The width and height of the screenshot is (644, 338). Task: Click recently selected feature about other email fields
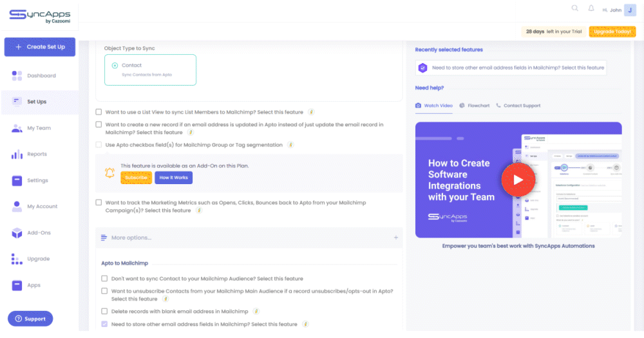[x=511, y=68]
